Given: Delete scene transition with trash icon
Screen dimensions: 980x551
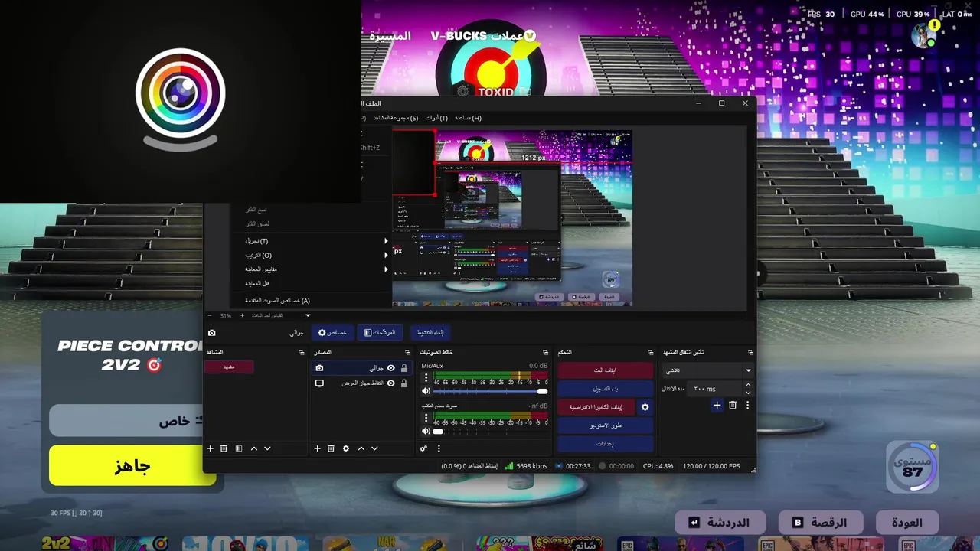Looking at the screenshot, I should tap(733, 405).
